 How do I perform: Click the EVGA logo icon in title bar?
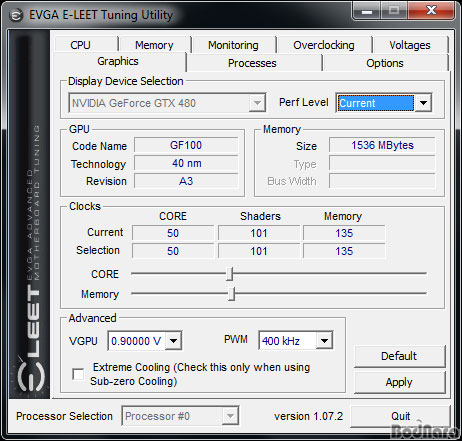15,15
